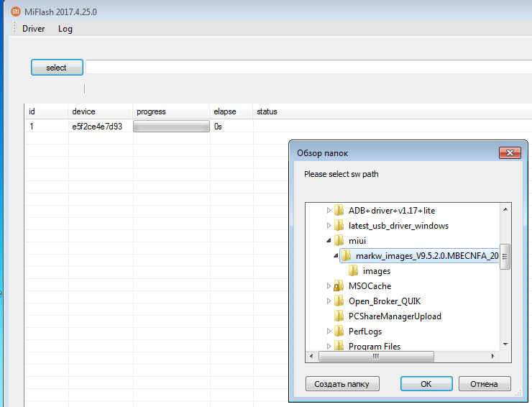The width and height of the screenshot is (532, 407).
Task: Close the Обзор папок dialog
Action: pos(510,152)
